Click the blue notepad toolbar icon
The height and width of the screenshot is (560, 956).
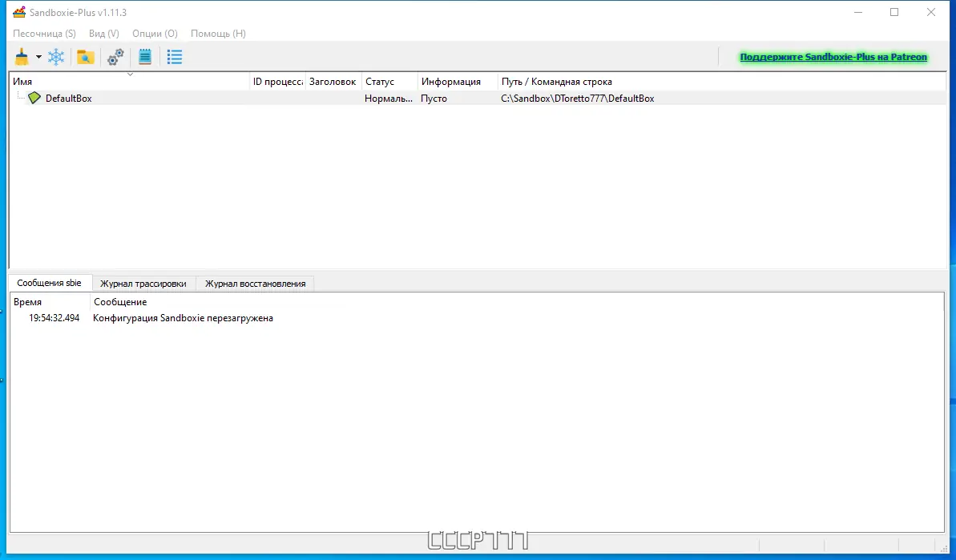click(145, 57)
